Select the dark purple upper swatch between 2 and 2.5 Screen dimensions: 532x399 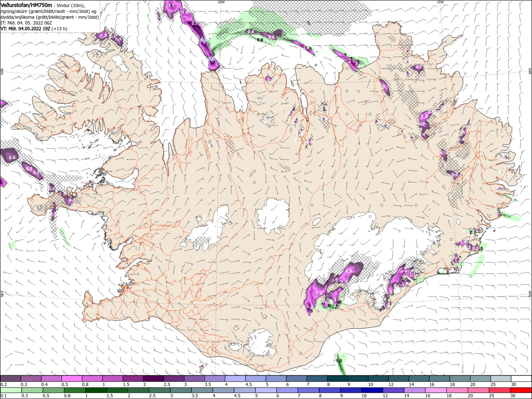(x=153, y=379)
